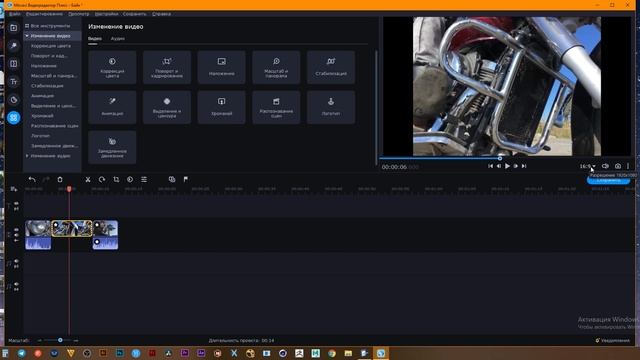Open the Import media sidebar icon
This screenshot has width=640, height=360.
point(13,28)
